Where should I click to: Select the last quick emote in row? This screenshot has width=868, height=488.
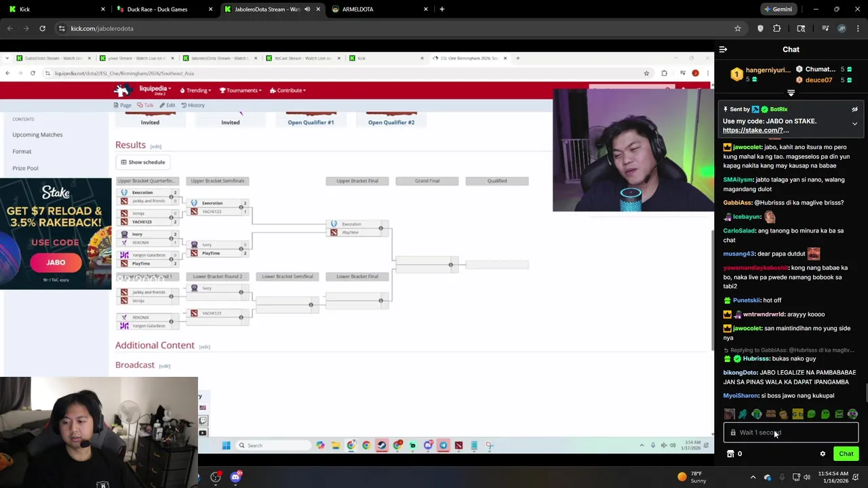(x=852, y=414)
